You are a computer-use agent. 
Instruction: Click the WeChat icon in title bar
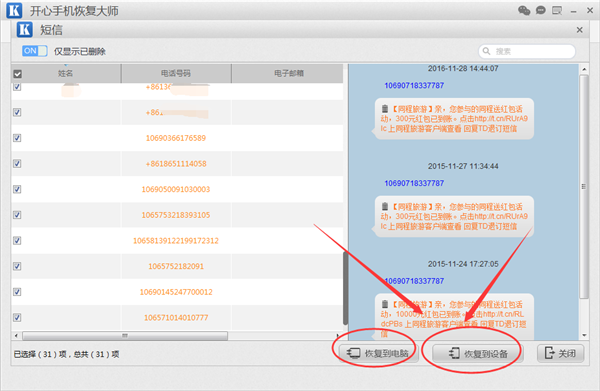click(524, 10)
